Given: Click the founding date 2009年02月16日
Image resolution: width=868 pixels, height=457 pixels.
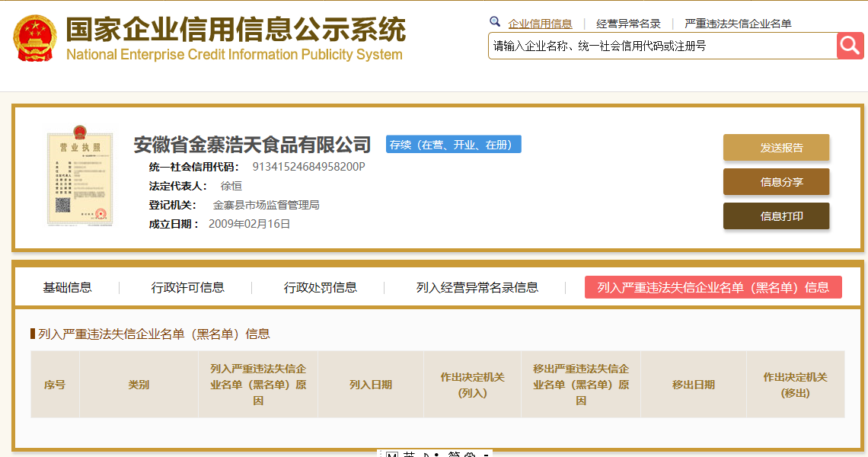Looking at the screenshot, I should click(x=249, y=224).
